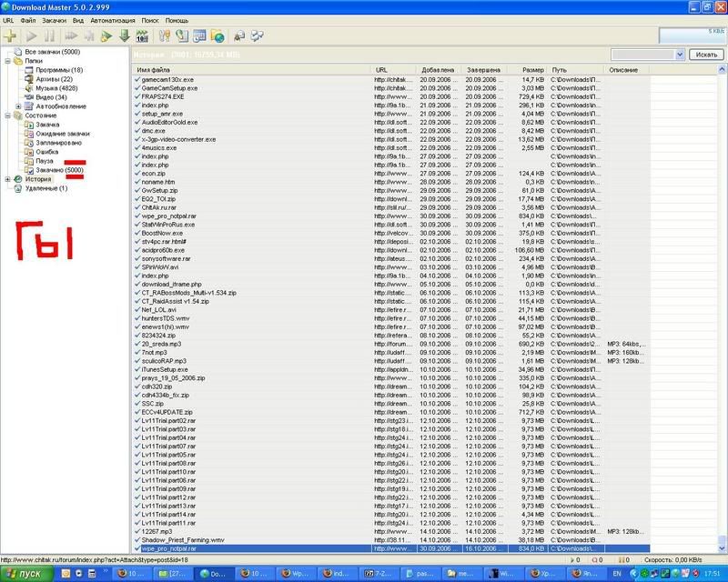Screen dimensions: 728x582
Task: Click the speed graph box at toolbar right
Action: click(692, 35)
